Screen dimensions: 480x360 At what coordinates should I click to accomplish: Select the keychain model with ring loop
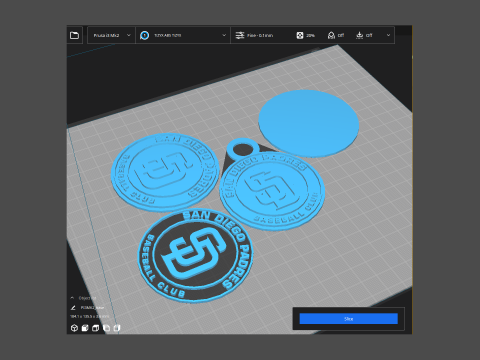click(x=272, y=189)
